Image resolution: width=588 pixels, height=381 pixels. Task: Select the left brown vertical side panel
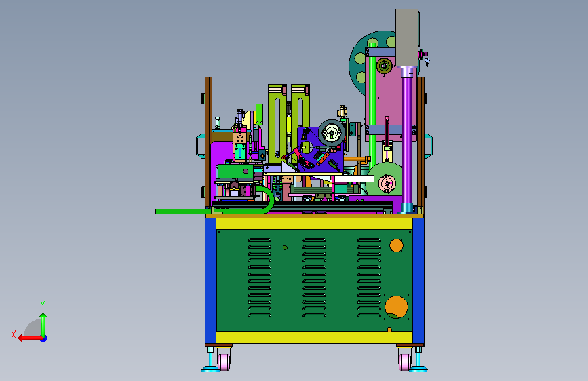point(208,142)
